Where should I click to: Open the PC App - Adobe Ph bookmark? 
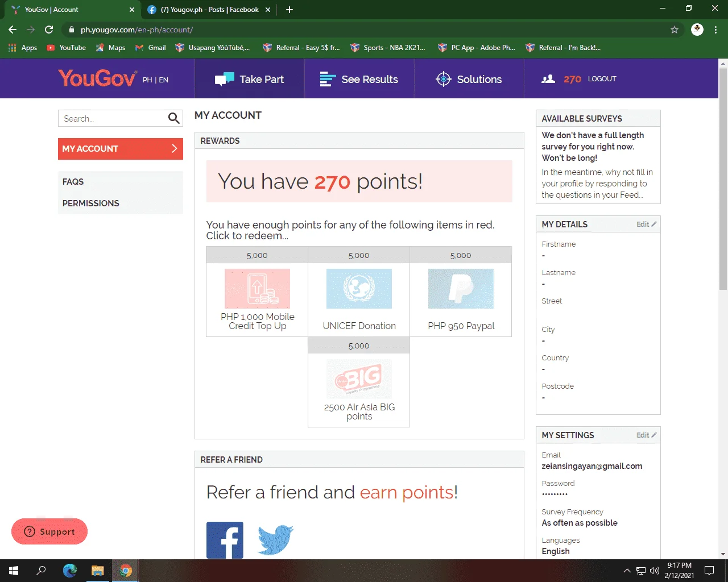(x=476, y=48)
